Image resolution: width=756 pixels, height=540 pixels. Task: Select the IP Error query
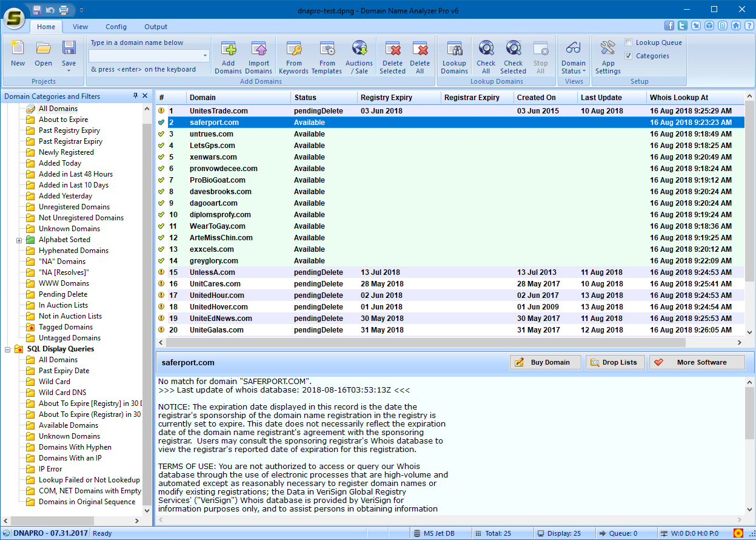pyautogui.click(x=50, y=469)
